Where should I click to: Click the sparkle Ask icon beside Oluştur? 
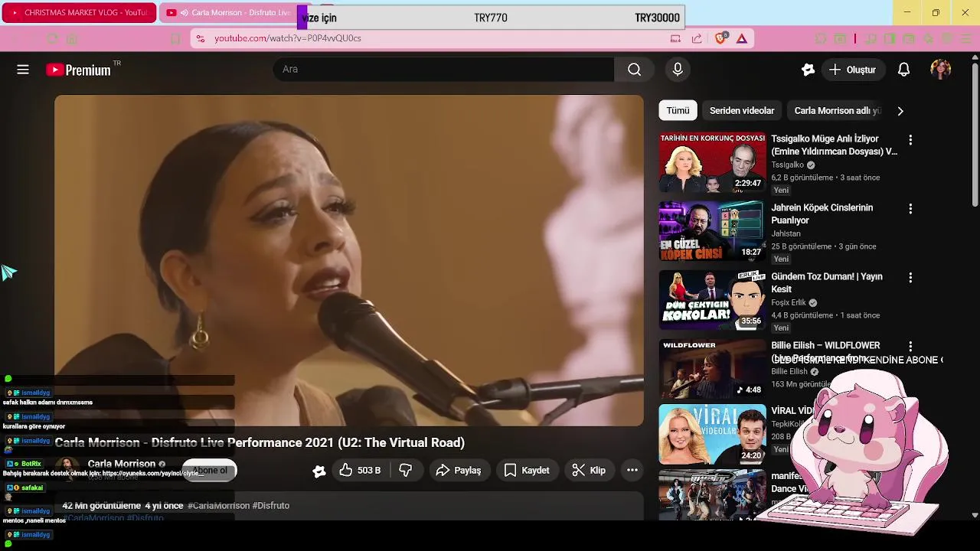(808, 70)
